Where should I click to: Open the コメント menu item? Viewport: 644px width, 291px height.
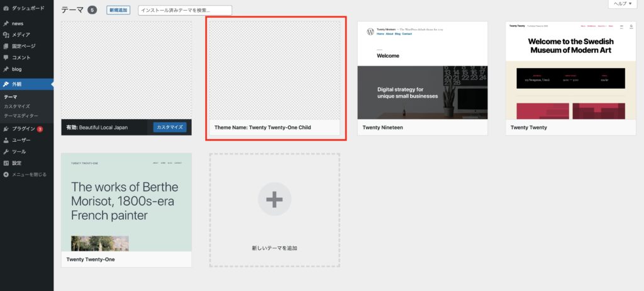pyautogui.click(x=26, y=57)
